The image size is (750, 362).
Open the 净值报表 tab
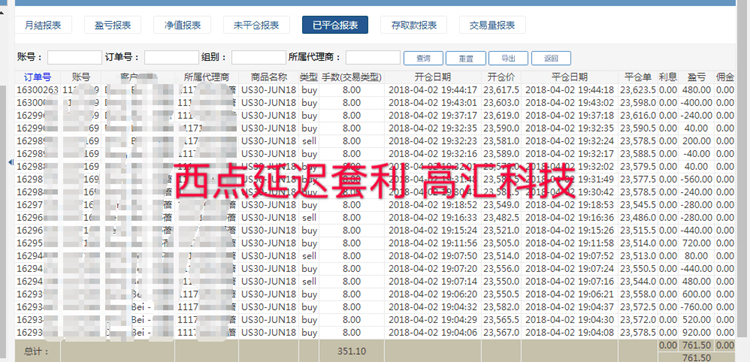point(182,25)
